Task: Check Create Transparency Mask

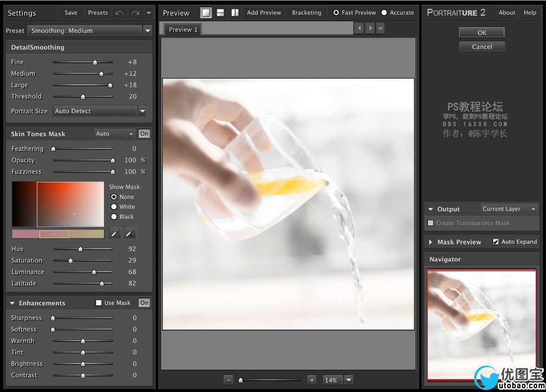Action: [431, 222]
